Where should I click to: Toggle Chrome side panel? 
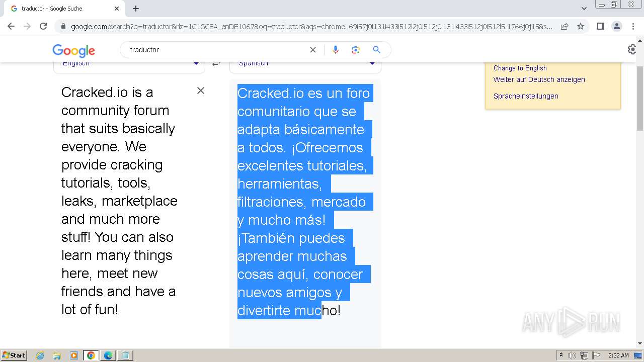(x=600, y=26)
